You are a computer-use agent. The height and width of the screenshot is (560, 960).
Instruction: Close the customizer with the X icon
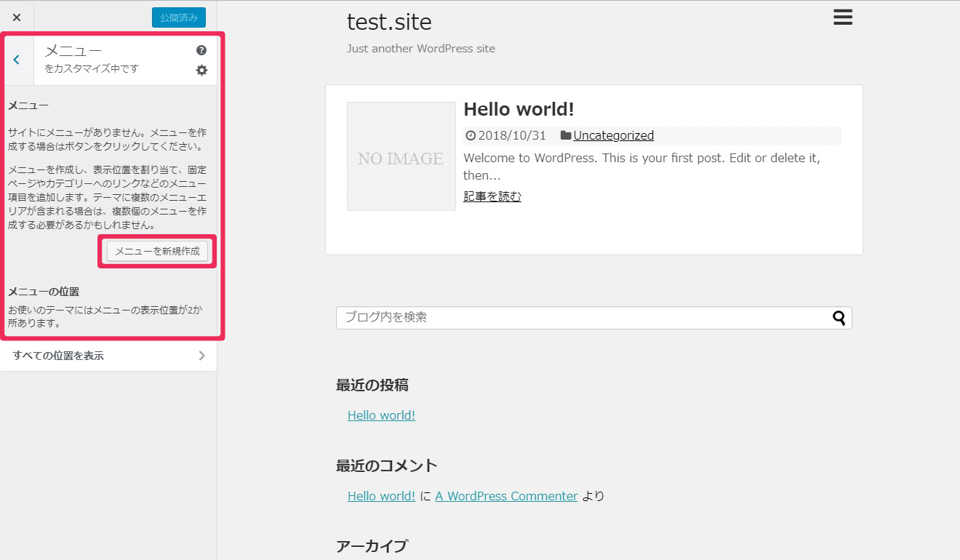(17, 17)
